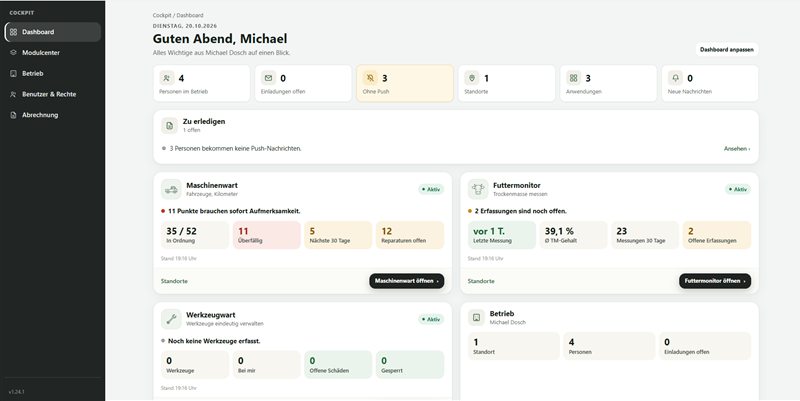The height and width of the screenshot is (401, 800).
Task: Select the 4 Personen tile in Betrieb card
Action: pos(609,346)
